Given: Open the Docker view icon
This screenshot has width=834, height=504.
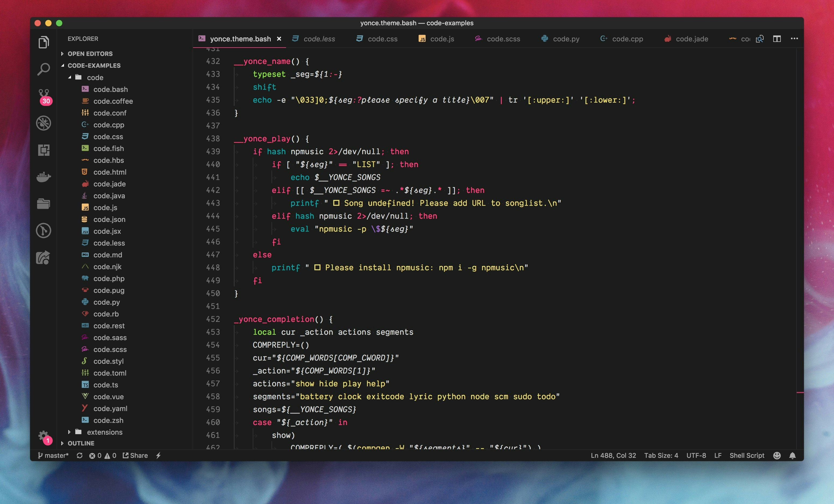Looking at the screenshot, I should [44, 177].
